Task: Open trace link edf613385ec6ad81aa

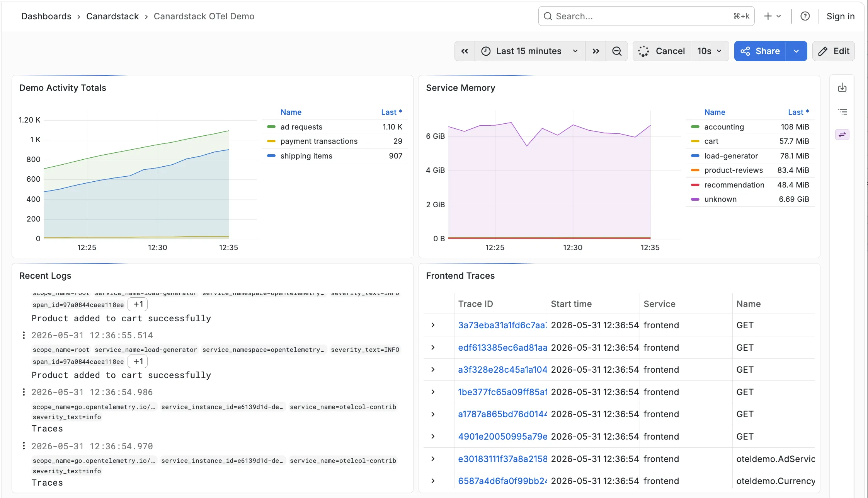Action: coord(502,348)
